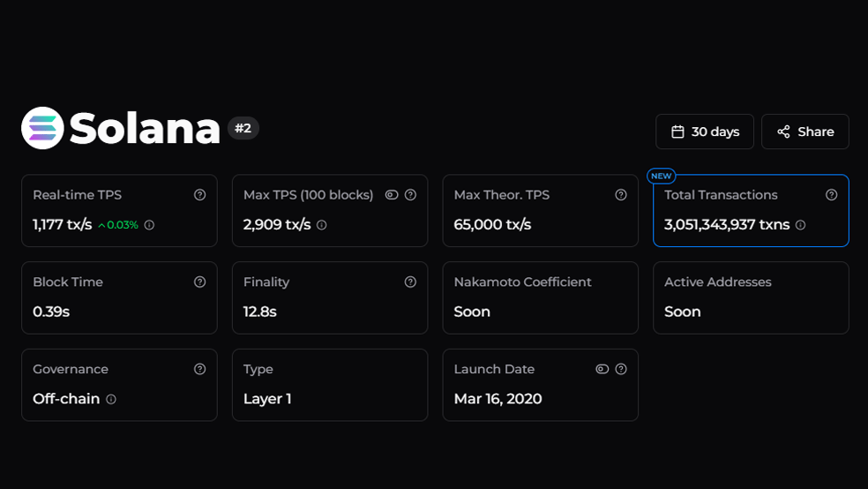Select the 2,909 tx/s value

(277, 225)
